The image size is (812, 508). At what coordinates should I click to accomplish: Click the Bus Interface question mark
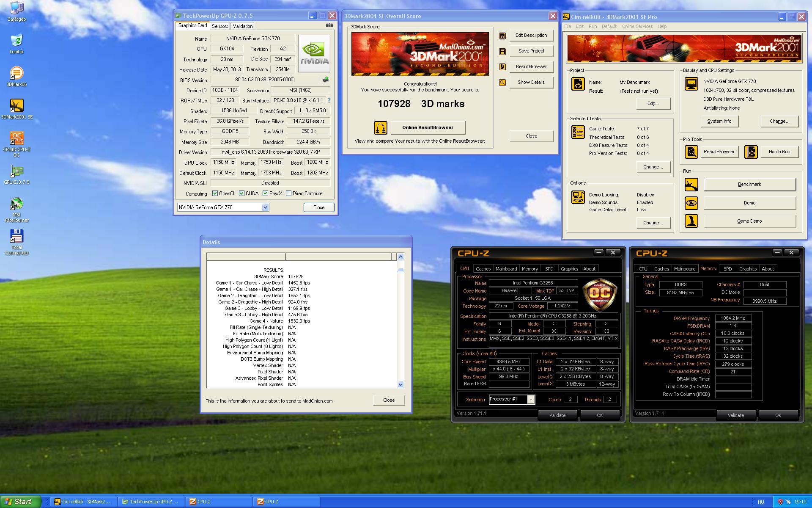(329, 100)
